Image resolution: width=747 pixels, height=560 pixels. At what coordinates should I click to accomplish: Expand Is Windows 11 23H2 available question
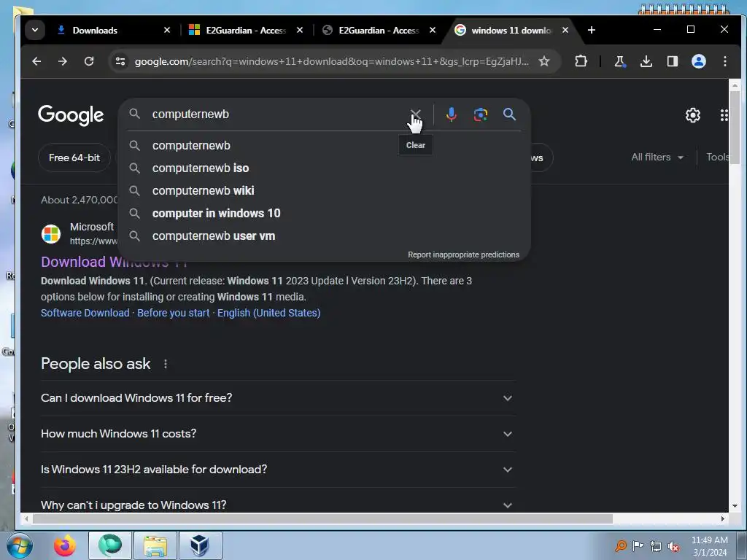[278, 470]
